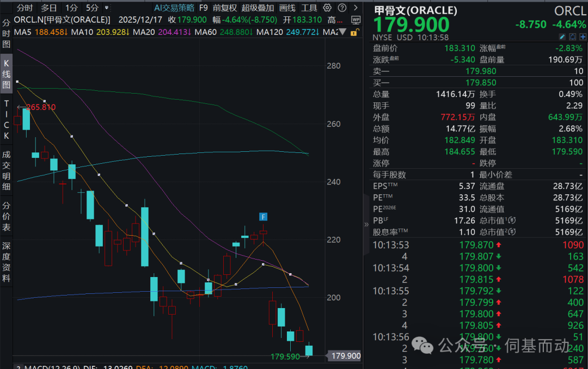Viewport: 588px width, 369px height.
Task: Open 深度资料 in left sidebar
Action: (7, 262)
